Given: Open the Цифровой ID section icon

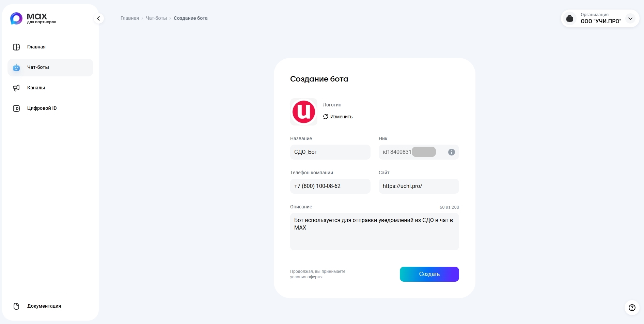Looking at the screenshot, I should 16,108.
